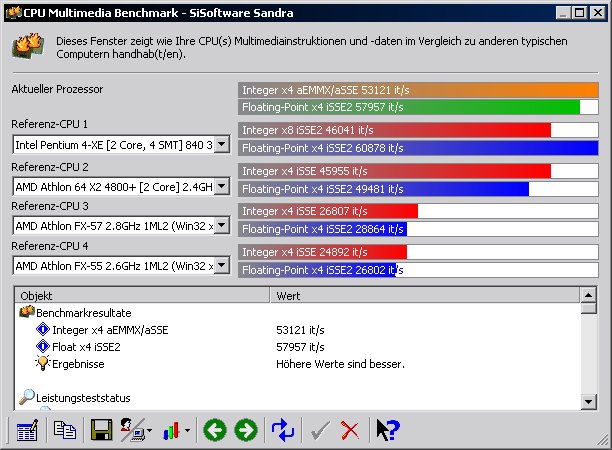Click the Referenz-CPU 3 label
Screen dimensions: 612x450
(x=50, y=206)
